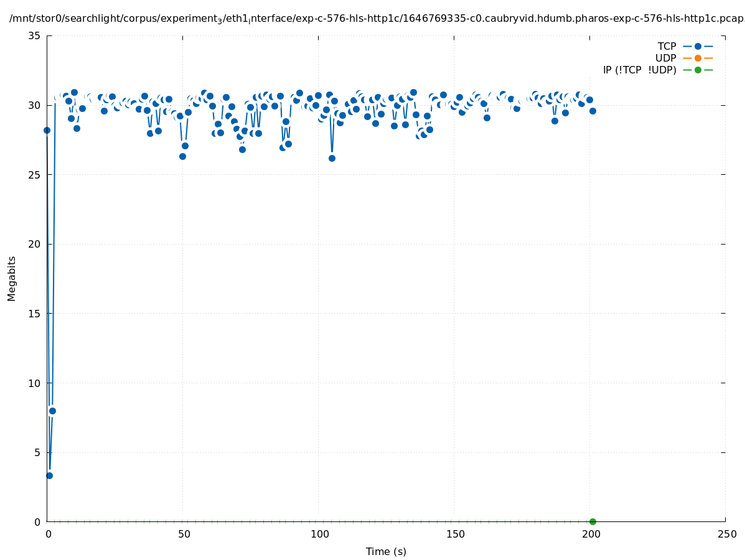Select the lowest TCP data point near 3 Megabits

click(x=49, y=475)
